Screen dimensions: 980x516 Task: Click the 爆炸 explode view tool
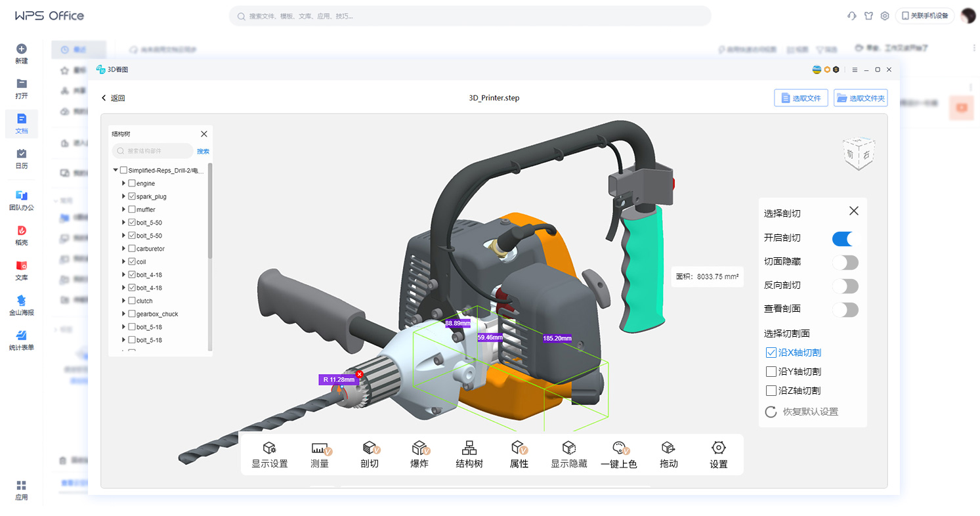pyautogui.click(x=419, y=454)
